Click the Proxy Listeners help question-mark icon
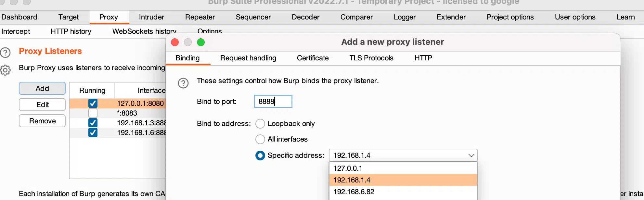The width and height of the screenshot is (644, 200). pos(6,52)
